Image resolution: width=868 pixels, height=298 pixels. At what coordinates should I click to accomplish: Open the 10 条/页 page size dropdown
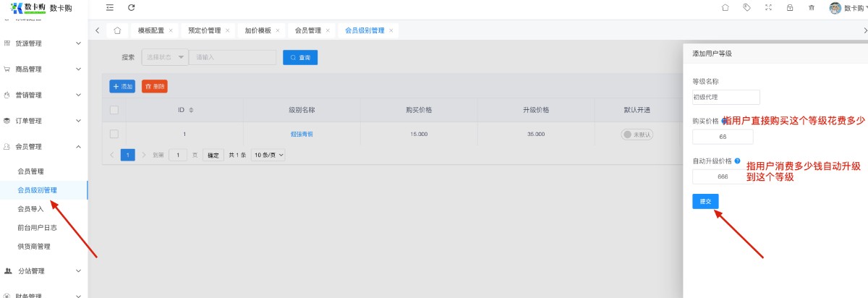(268, 155)
